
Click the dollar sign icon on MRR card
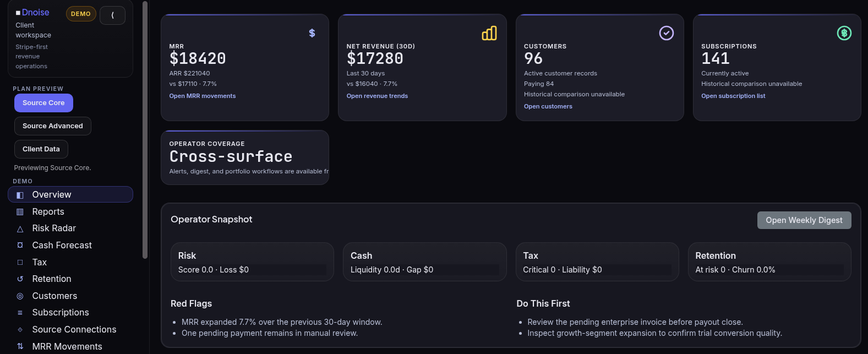312,33
